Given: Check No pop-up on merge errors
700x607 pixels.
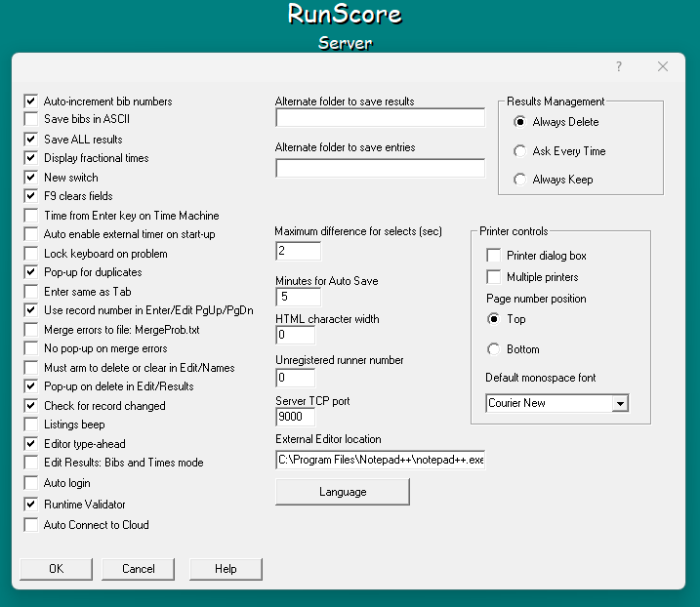Looking at the screenshot, I should tap(31, 348).
